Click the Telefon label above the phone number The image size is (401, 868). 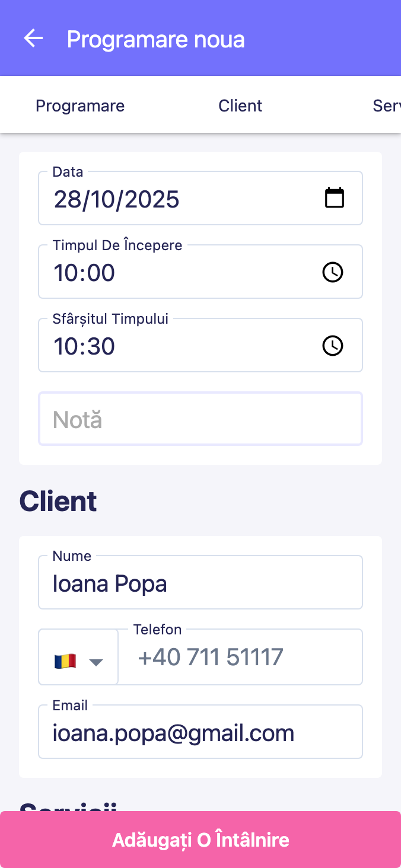pyautogui.click(x=157, y=629)
